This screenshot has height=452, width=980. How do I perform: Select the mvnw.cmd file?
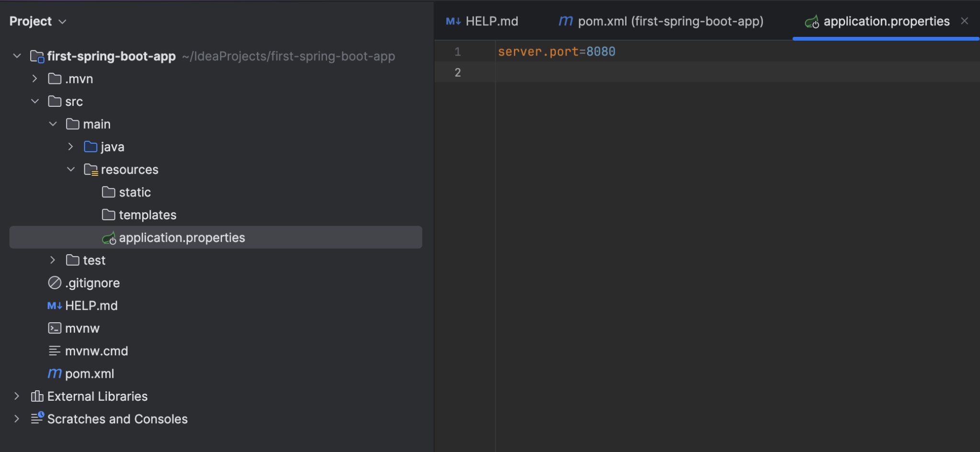(96, 351)
